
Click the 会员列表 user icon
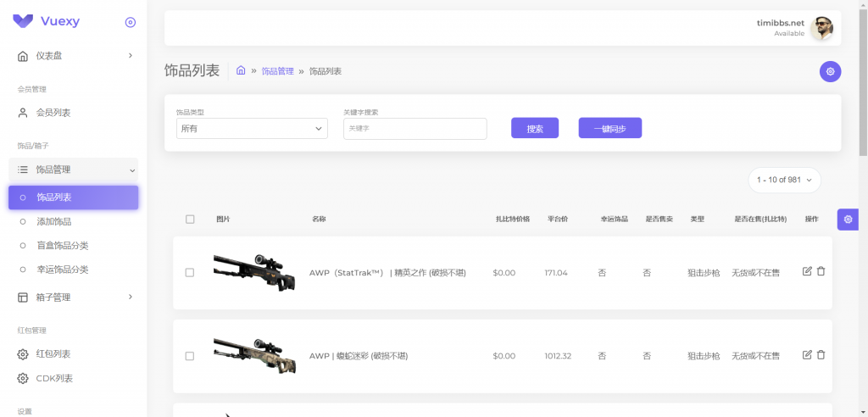point(23,113)
